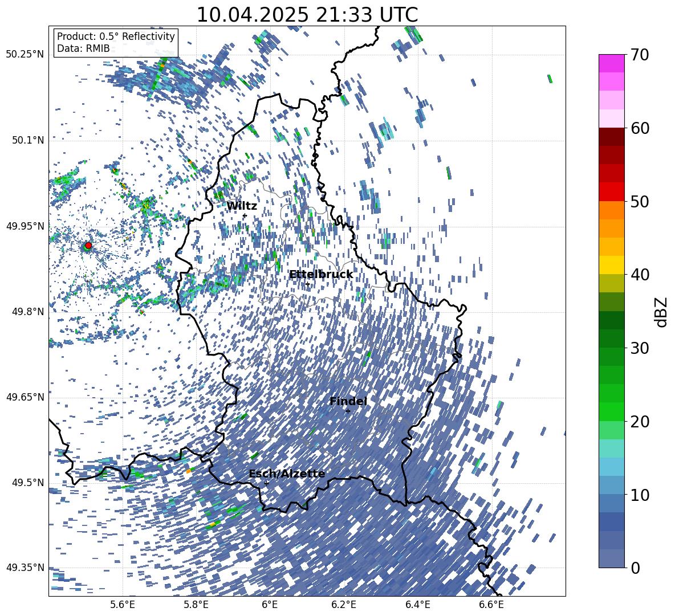Click the 30 dBZ colorbar label
675x616 pixels.
pos(639,348)
